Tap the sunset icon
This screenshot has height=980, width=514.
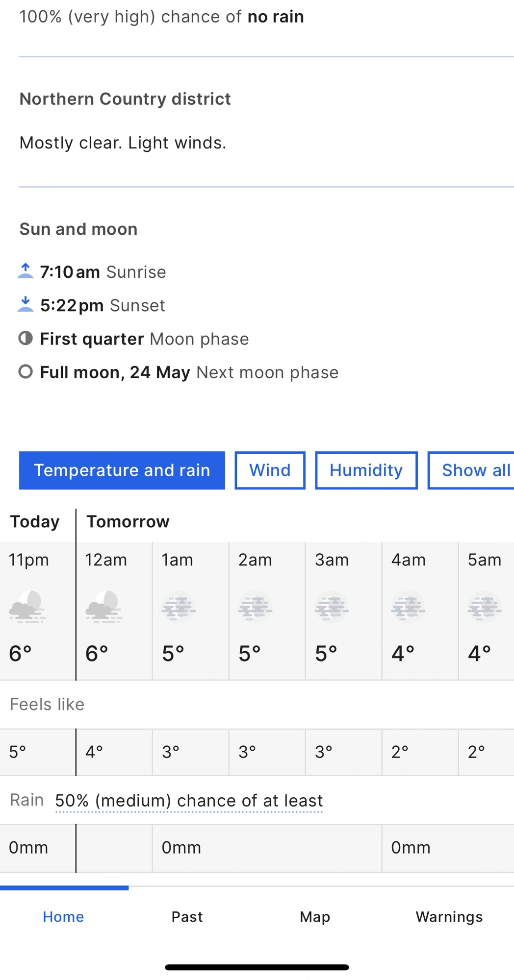coord(26,304)
